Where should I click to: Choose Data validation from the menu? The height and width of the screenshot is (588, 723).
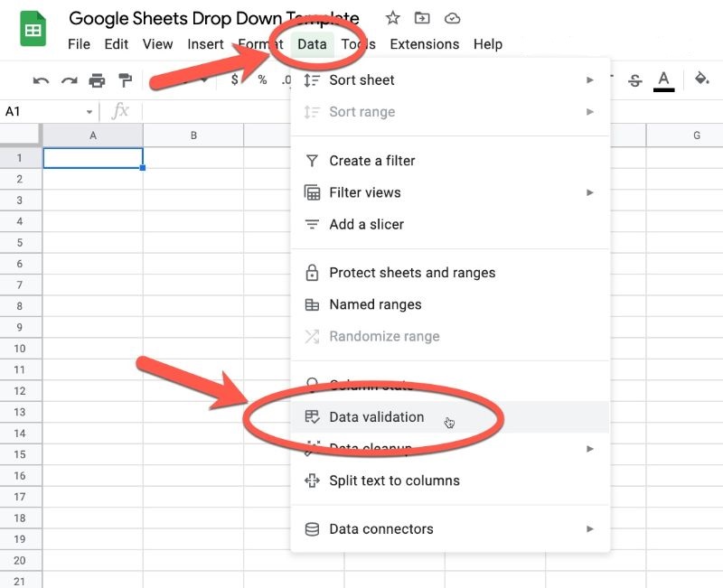[376, 417]
